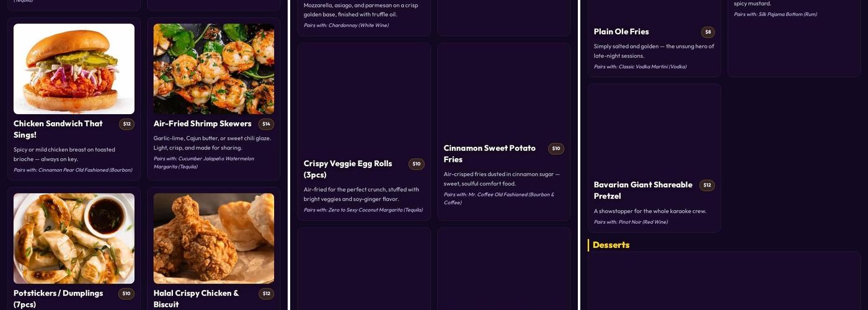Screen dimensions: 868x310
Task: Open the Air-Fried Shrimp Skewers image
Action: 214,69
